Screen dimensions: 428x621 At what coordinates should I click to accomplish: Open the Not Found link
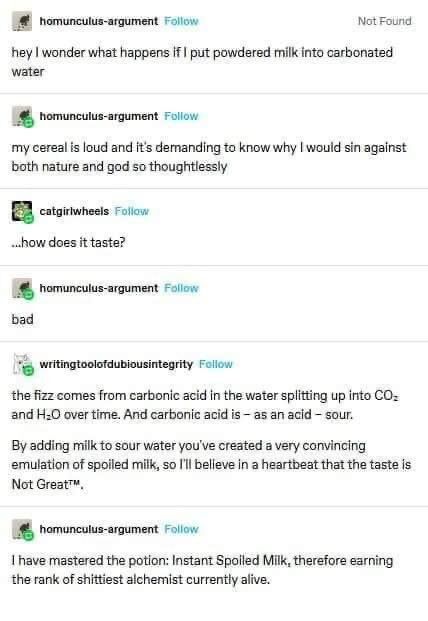pyautogui.click(x=384, y=21)
